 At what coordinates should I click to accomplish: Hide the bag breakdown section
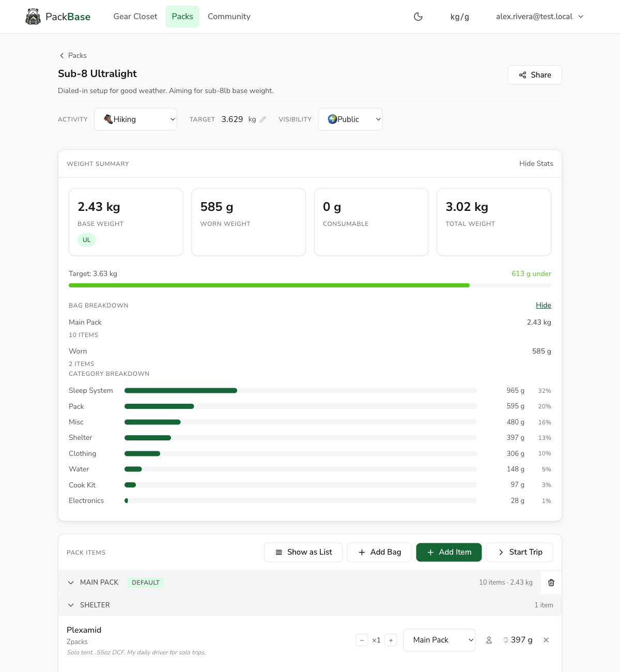click(x=543, y=305)
